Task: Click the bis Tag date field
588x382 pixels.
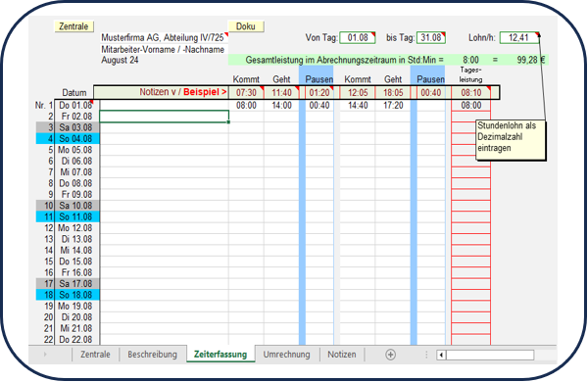Action: pyautogui.click(x=431, y=38)
